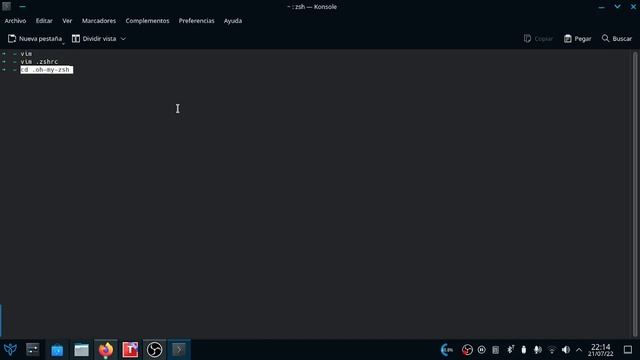Switch to OBS Studio in the taskbar
Viewport: 640px width, 360px height.
[155, 350]
